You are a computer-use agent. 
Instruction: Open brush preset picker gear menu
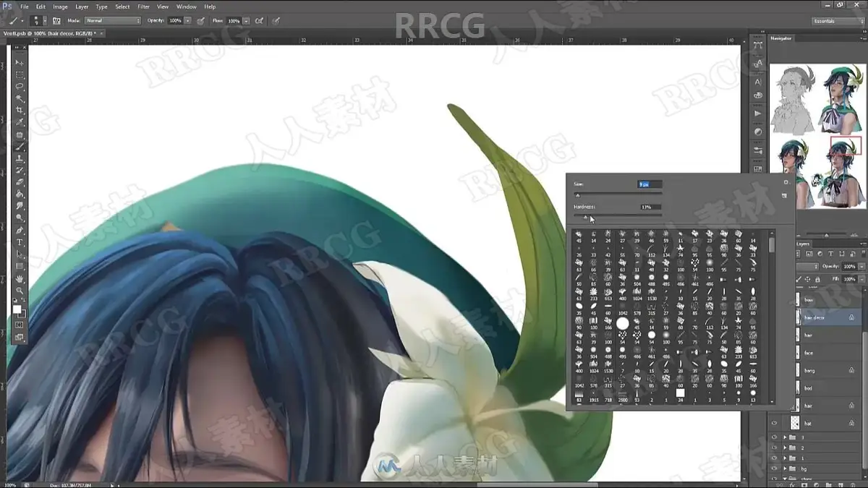786,182
